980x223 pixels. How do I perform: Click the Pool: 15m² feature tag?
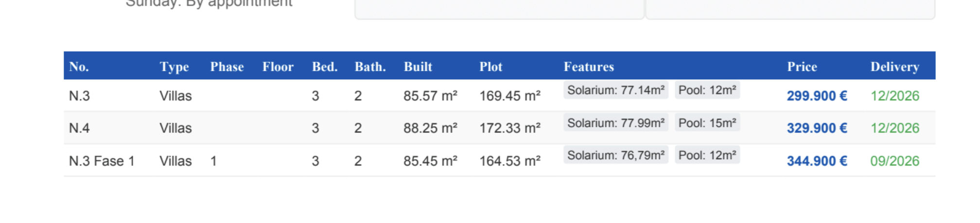tap(707, 123)
